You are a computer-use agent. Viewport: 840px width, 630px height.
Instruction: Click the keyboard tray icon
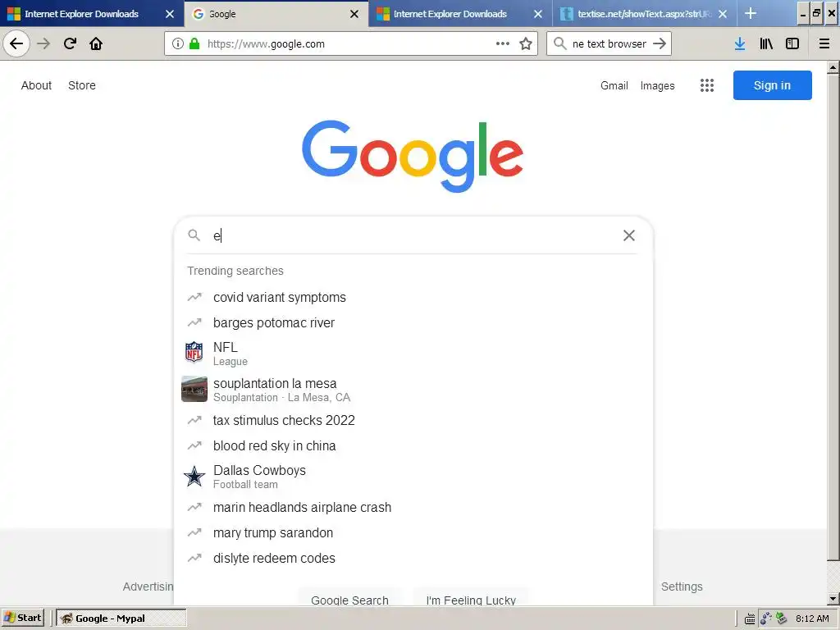click(750, 619)
